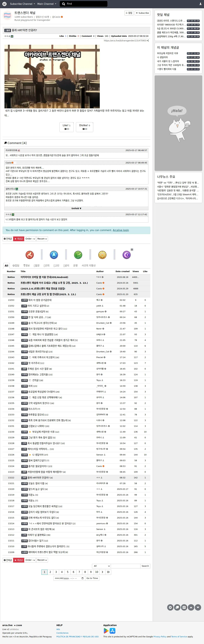Image resolution: width=204 pixels, height=644 pixels.
Task: Click the floating copy windows button
Action: pyautogui.click(x=177, y=607)
